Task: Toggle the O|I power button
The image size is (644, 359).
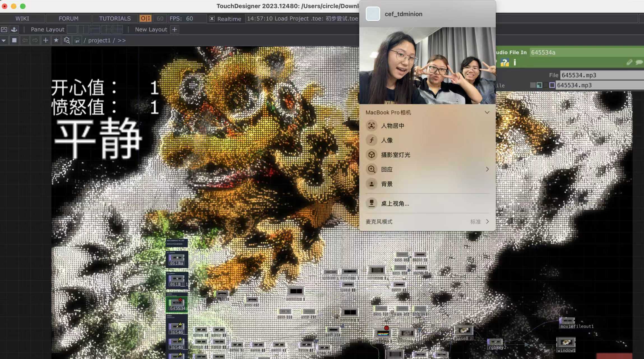Action: (145, 19)
